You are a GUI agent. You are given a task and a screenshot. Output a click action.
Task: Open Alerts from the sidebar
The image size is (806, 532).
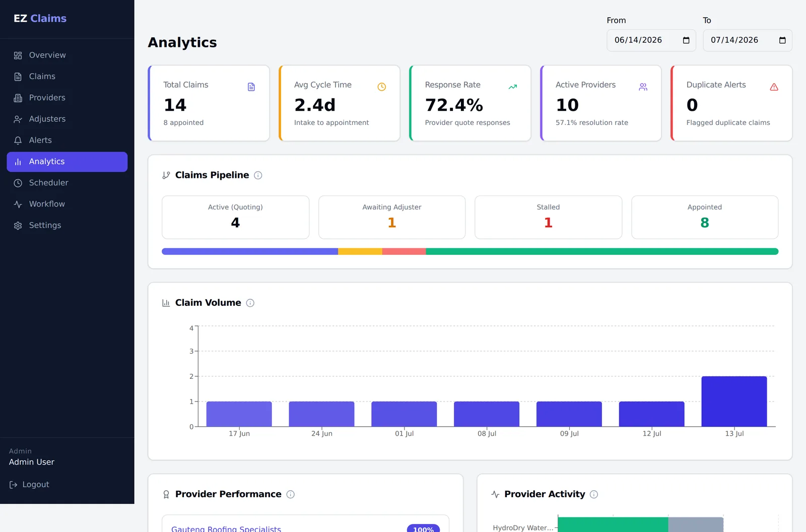pos(67,140)
